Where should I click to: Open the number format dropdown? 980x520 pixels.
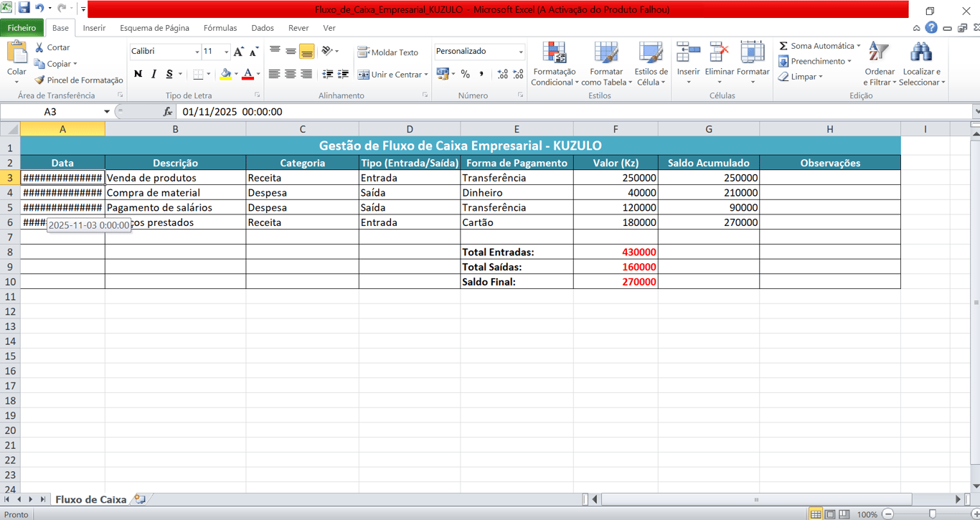click(x=521, y=52)
